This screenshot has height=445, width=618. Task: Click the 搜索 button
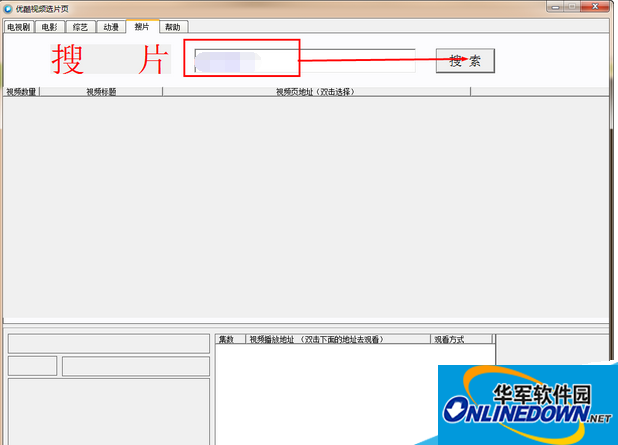pyautogui.click(x=465, y=61)
